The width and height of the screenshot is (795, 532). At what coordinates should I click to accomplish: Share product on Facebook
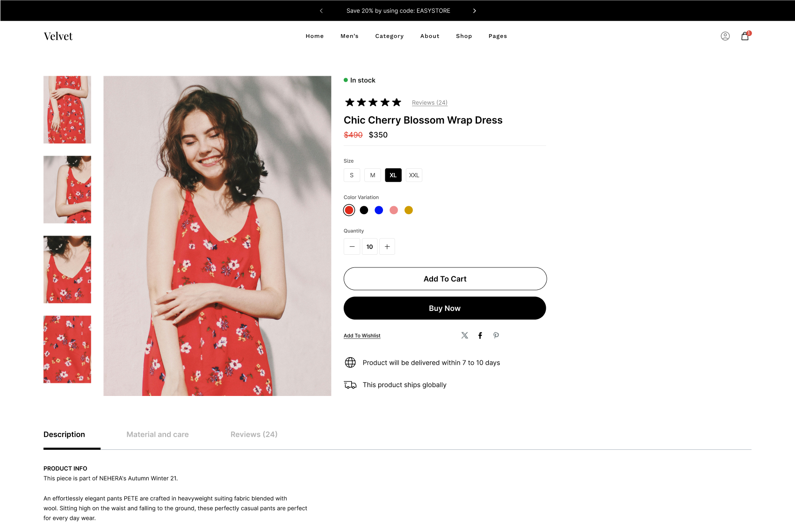click(480, 335)
